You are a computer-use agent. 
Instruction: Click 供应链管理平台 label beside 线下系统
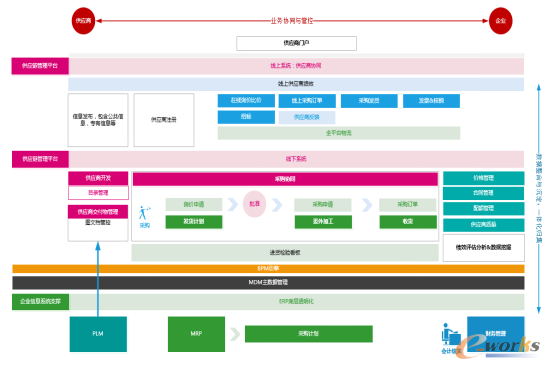[x=40, y=159]
